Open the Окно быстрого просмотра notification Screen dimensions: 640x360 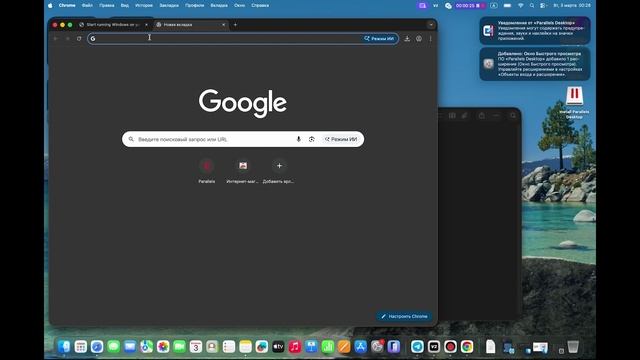535,64
